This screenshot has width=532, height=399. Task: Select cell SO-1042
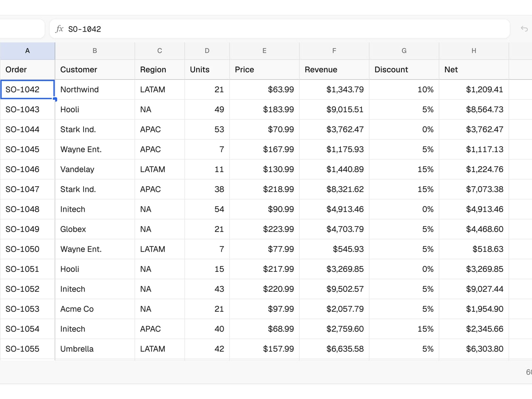[27, 89]
